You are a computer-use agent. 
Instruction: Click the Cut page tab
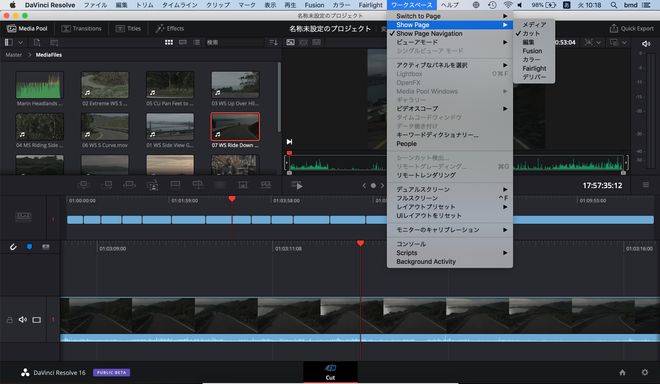pos(330,372)
